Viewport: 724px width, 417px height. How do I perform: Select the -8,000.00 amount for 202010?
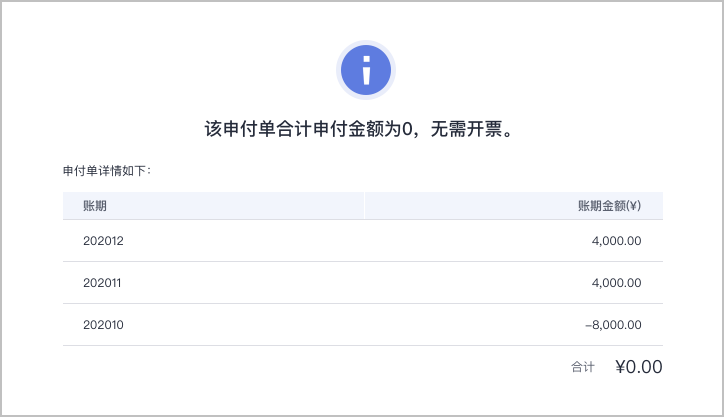pos(613,325)
